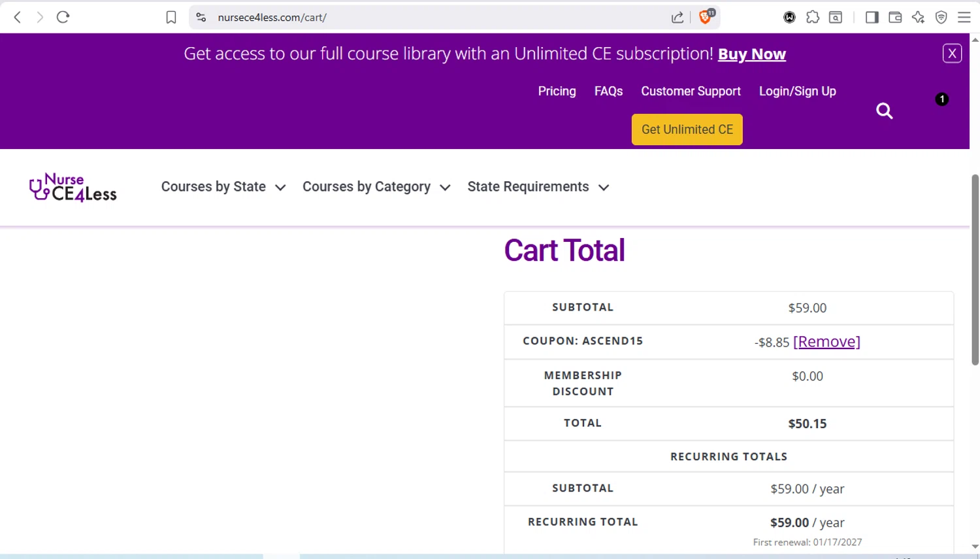Click the page vertical scrollbar thumb
This screenshot has width=980, height=559.
tap(975, 268)
